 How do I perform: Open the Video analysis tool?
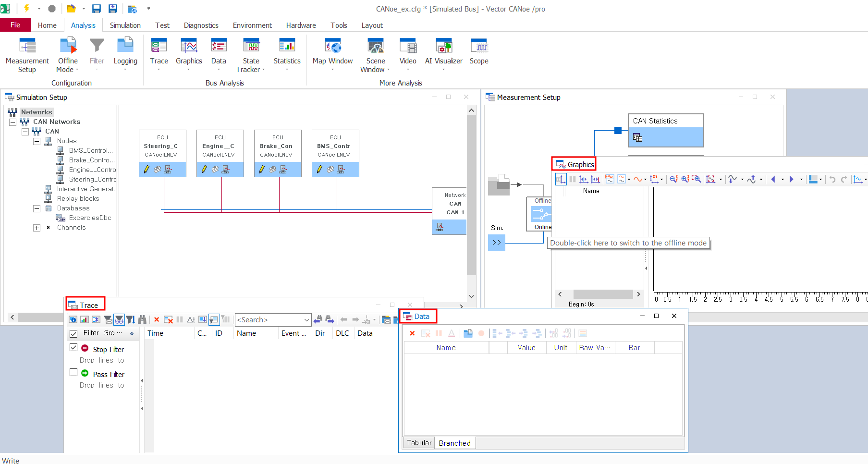408,54
